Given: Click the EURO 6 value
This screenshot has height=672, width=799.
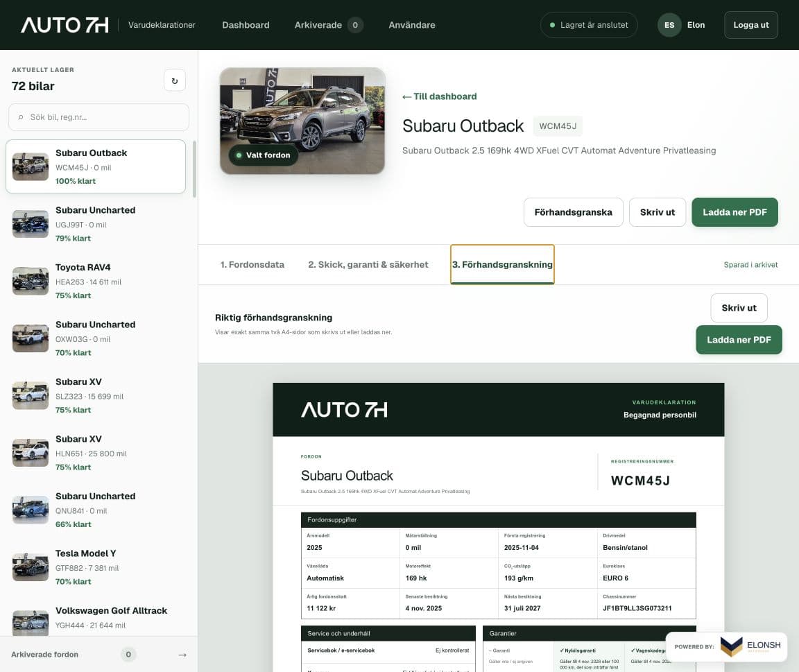Looking at the screenshot, I should 615,578.
